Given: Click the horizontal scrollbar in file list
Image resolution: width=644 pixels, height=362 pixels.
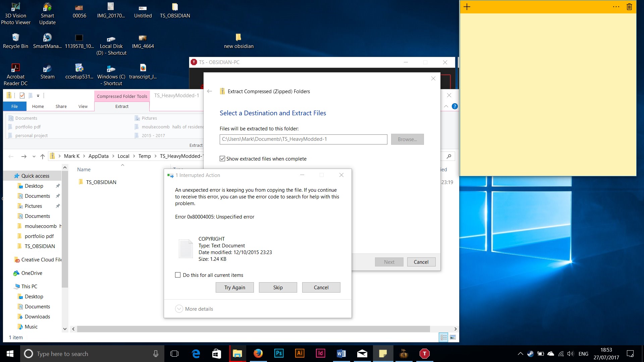Looking at the screenshot, I should click(253, 329).
